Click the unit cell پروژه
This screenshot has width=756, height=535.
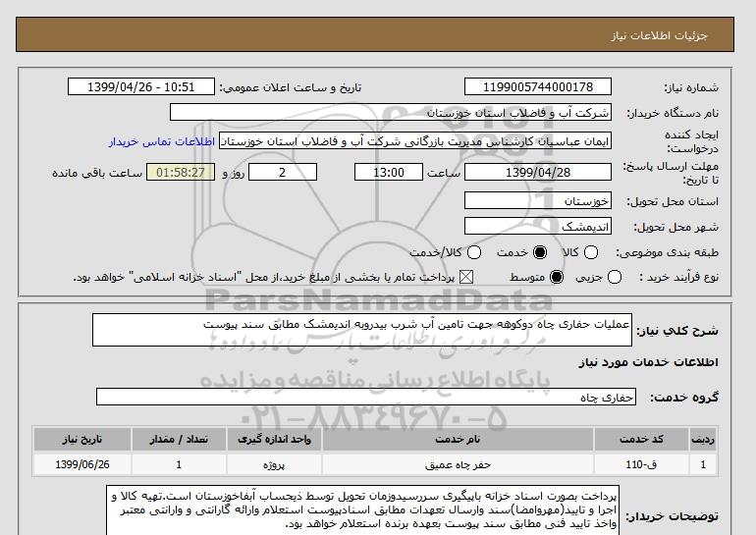click(274, 464)
